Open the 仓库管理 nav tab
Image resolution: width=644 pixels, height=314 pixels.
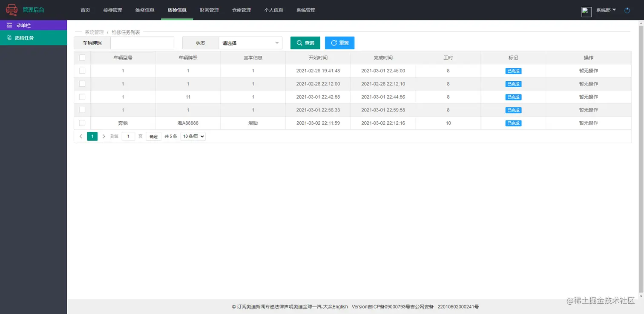241,10
